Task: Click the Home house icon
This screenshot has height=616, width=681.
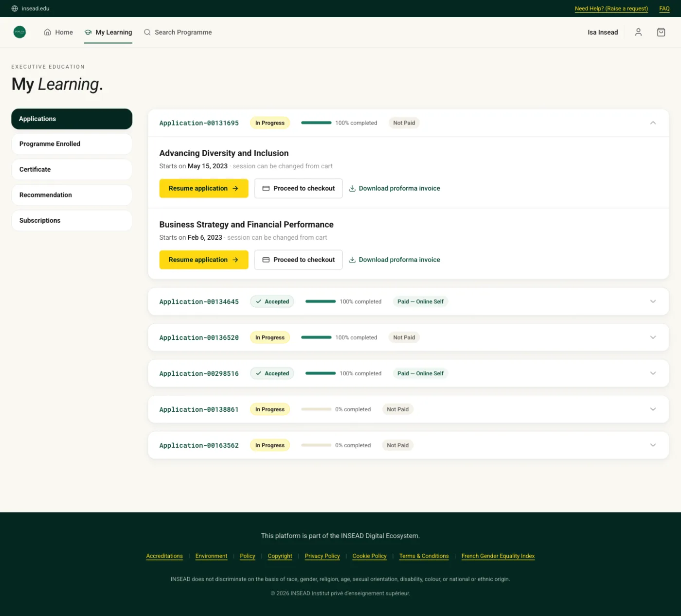Action: [47, 32]
